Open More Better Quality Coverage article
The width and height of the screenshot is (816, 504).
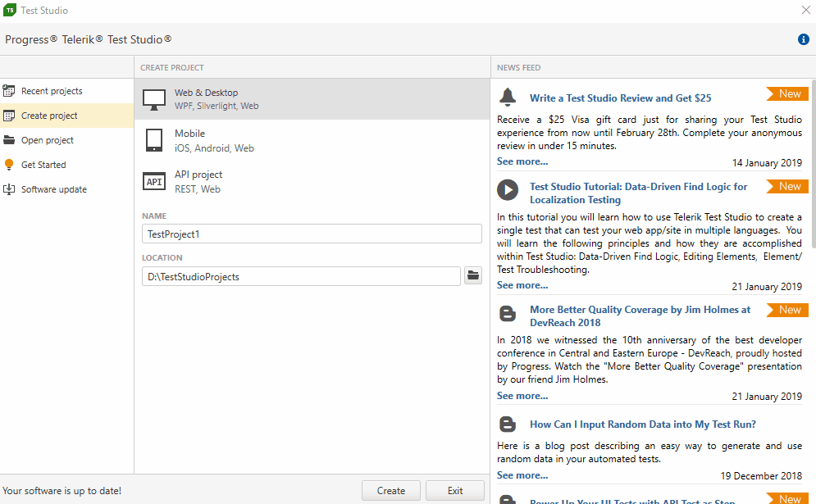640,316
